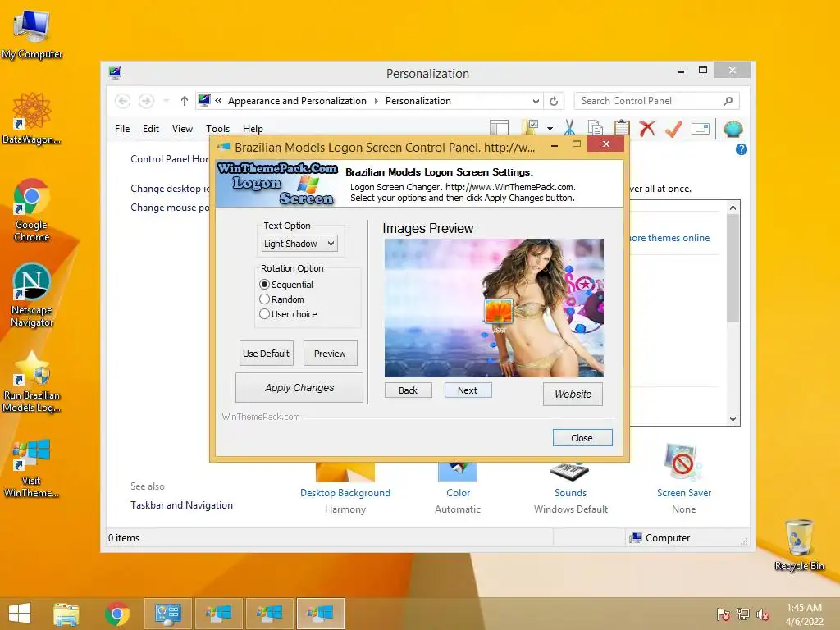This screenshot has width=840, height=630.
Task: Open the View menu
Action: (x=182, y=129)
